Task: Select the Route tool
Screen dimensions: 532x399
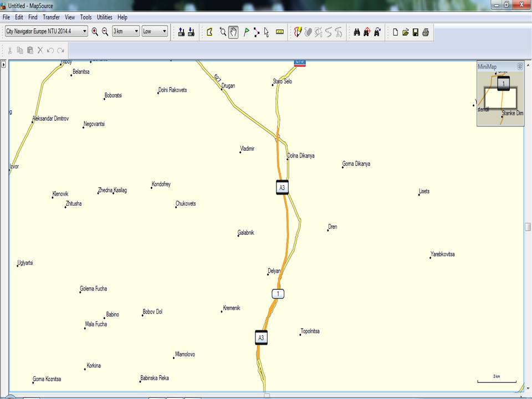Action: pyautogui.click(x=256, y=32)
